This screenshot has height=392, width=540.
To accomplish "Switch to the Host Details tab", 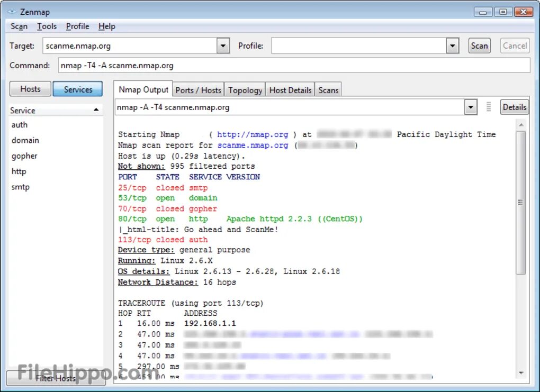I will tap(290, 90).
